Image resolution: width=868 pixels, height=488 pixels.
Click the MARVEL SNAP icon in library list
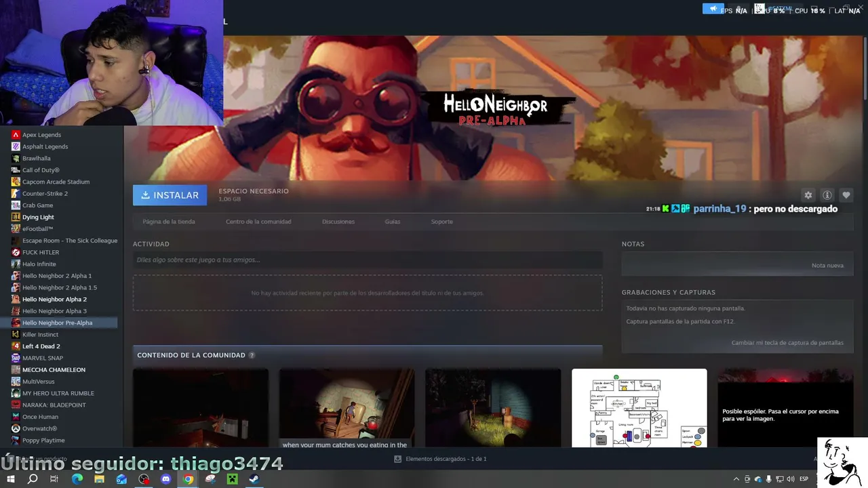coord(16,358)
